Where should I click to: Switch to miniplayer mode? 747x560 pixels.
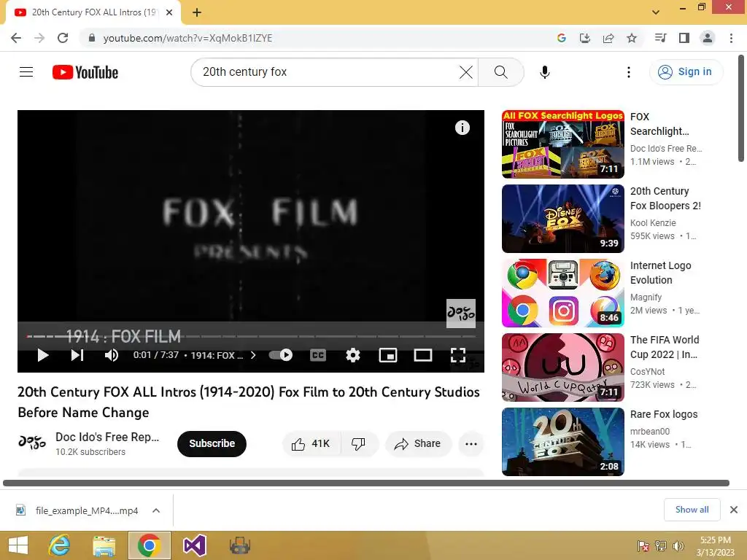point(388,355)
